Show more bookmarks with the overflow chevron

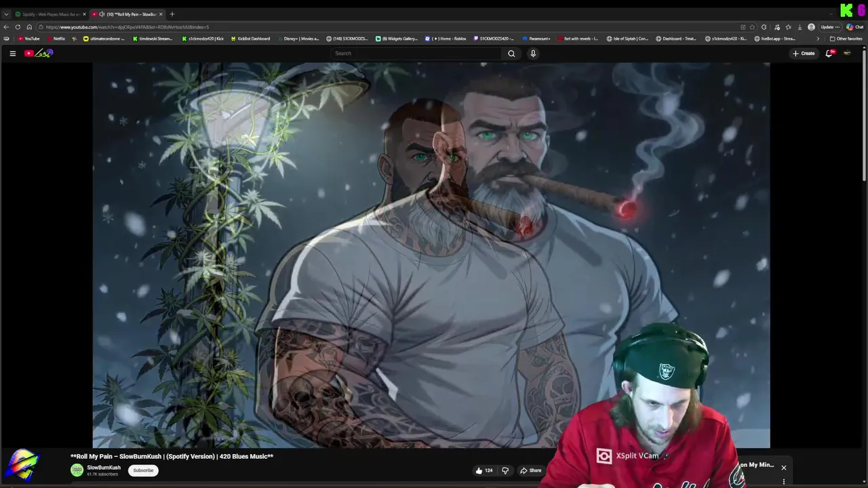pos(817,39)
